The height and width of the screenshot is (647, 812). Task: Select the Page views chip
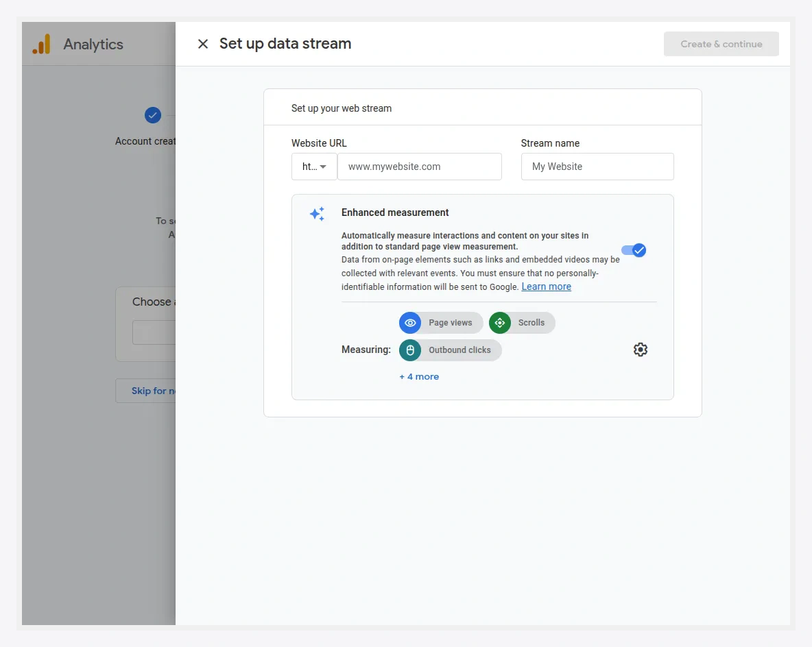[x=441, y=323]
